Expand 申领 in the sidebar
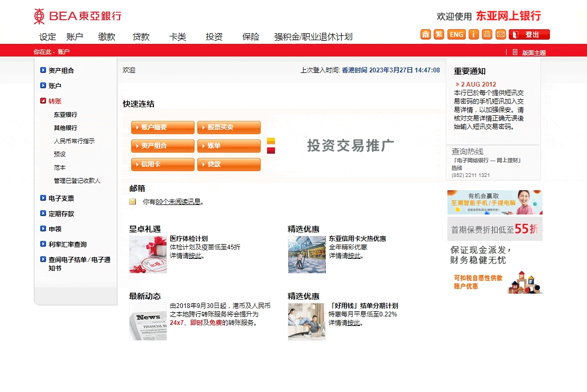Screen dimensions: 587x392 click(x=51, y=229)
